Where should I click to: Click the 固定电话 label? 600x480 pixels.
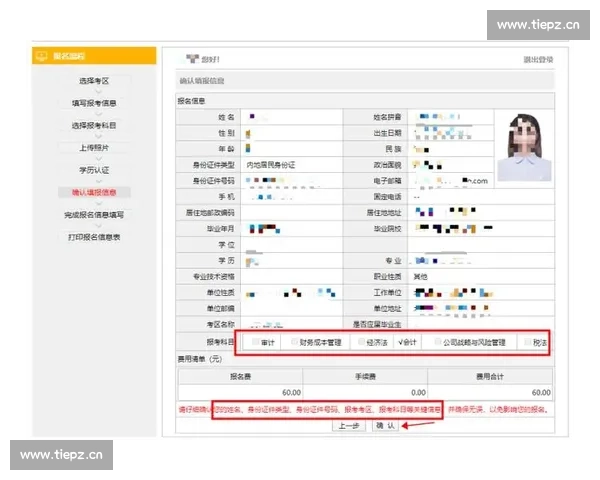(387, 197)
